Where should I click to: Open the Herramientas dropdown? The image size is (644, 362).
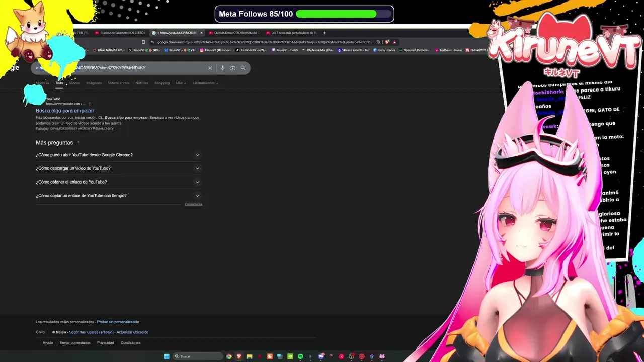tap(205, 83)
